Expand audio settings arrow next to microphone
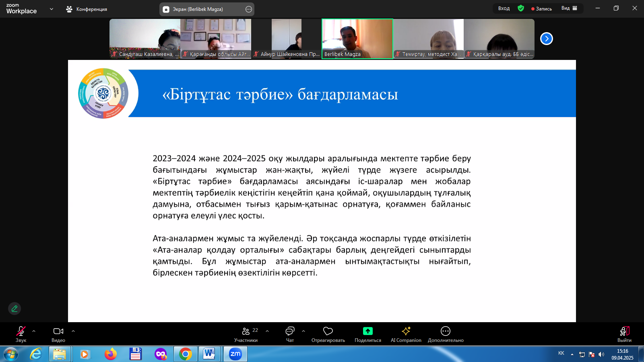Screen dimensions: 644x362 click(34, 331)
